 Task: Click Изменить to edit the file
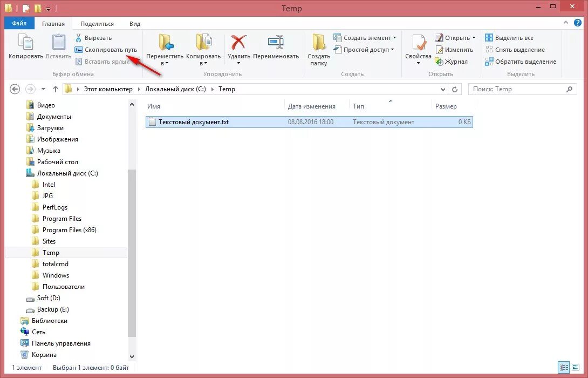tap(454, 50)
